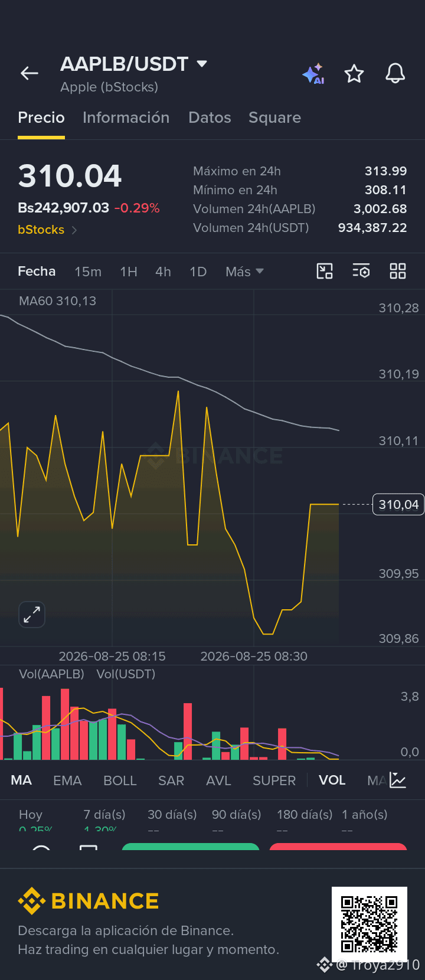Open price alert bell icon
This screenshot has width=425, height=980.
395,73
